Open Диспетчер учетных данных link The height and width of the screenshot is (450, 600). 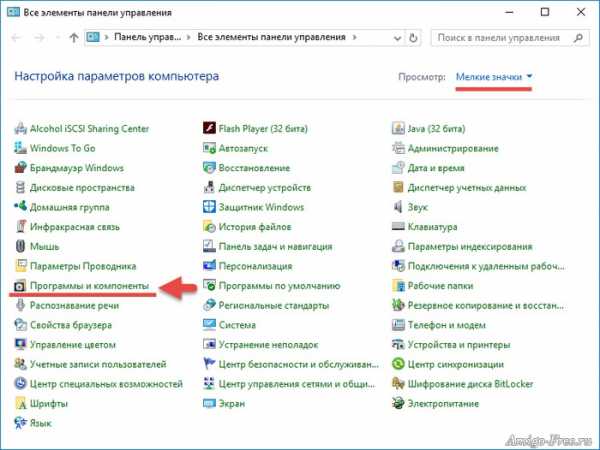(x=467, y=187)
